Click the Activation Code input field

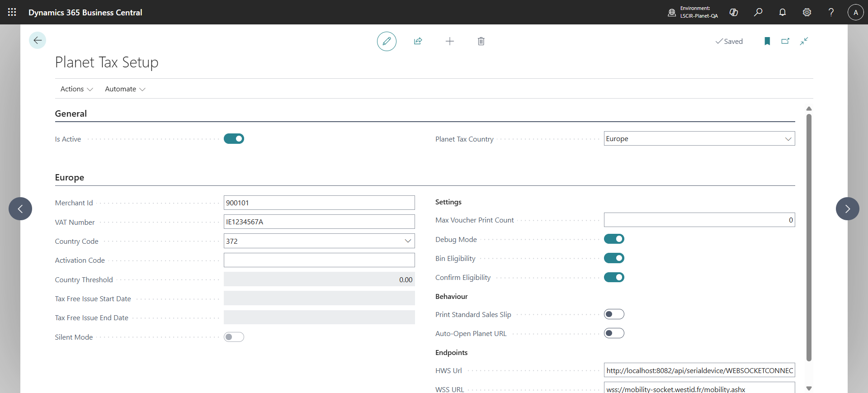(319, 260)
